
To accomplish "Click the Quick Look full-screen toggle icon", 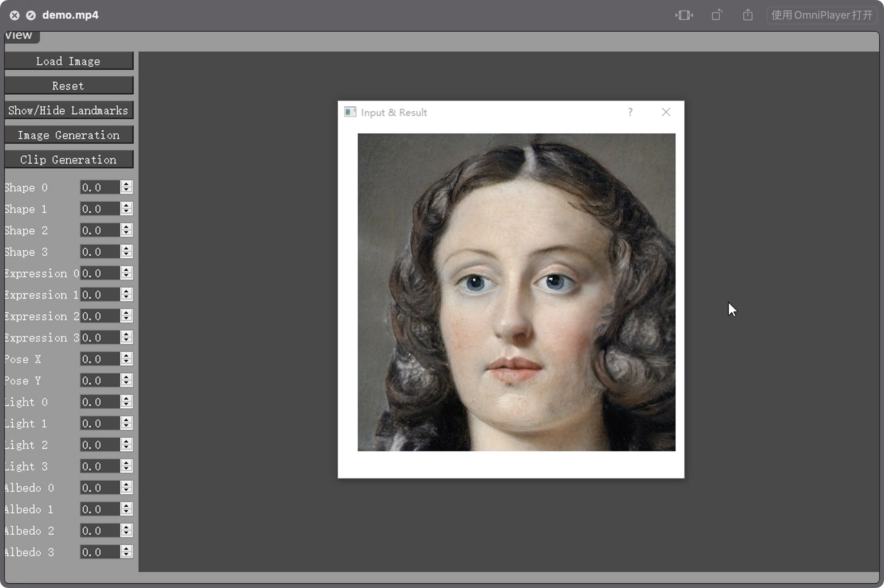I will point(30,15).
